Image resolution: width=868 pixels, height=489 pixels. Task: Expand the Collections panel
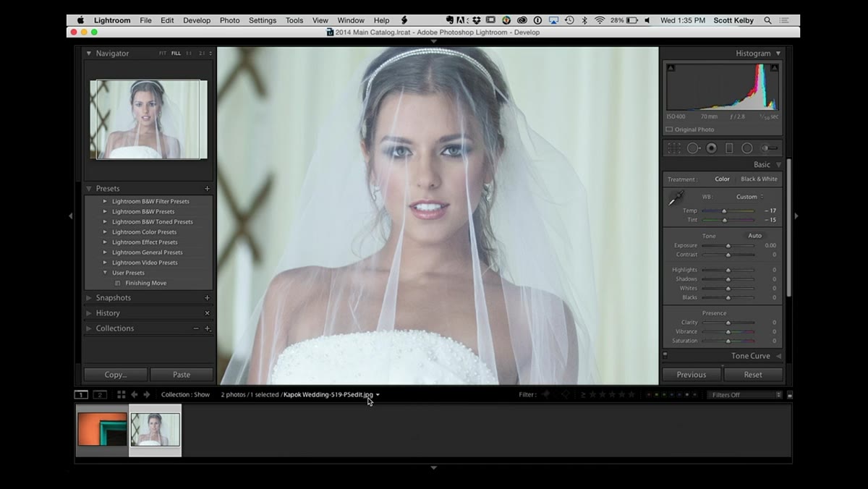89,328
